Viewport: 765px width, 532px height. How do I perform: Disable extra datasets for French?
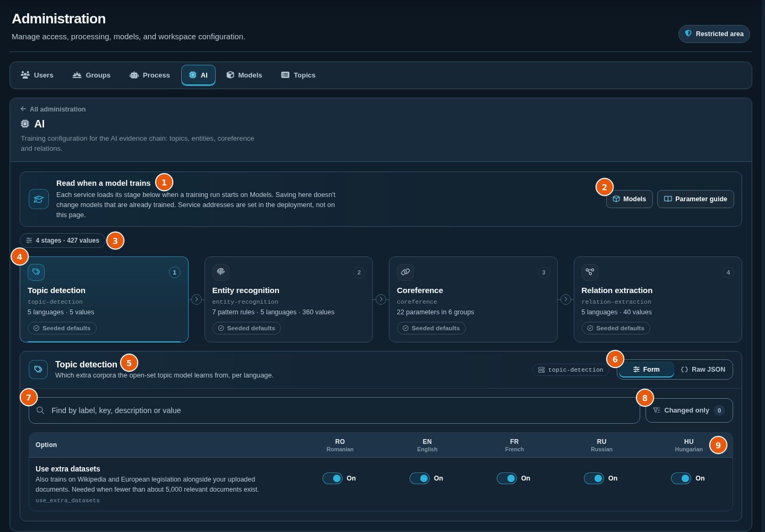click(507, 478)
